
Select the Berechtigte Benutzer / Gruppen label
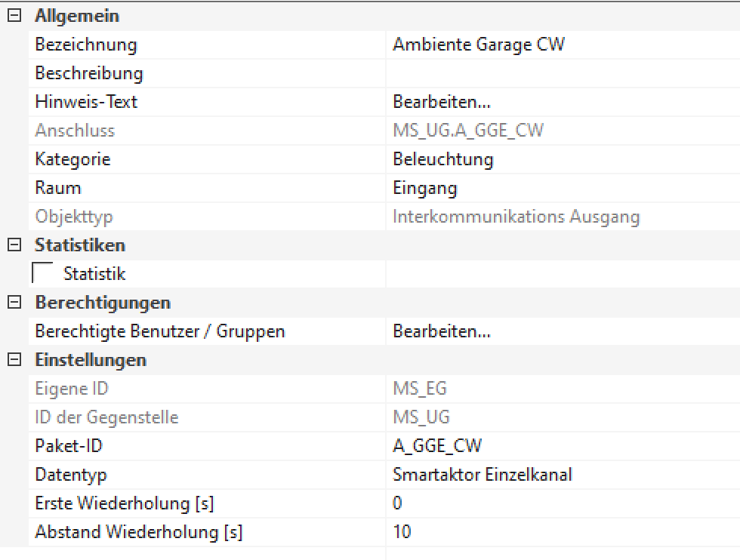(x=160, y=331)
